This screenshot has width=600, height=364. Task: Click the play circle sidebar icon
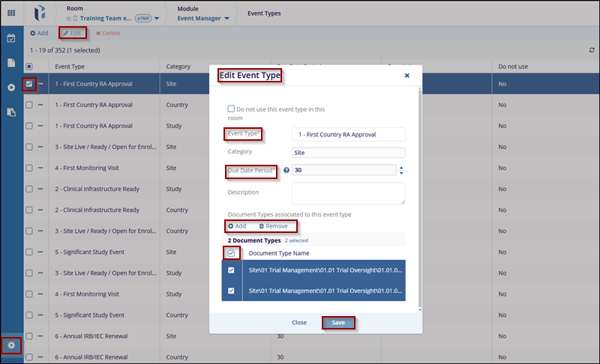pos(11,88)
